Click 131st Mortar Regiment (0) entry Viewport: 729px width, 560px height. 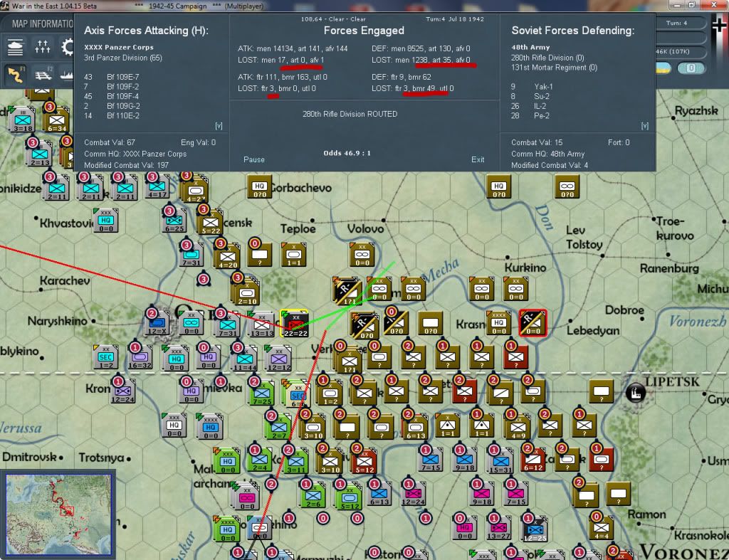pyautogui.click(x=554, y=68)
